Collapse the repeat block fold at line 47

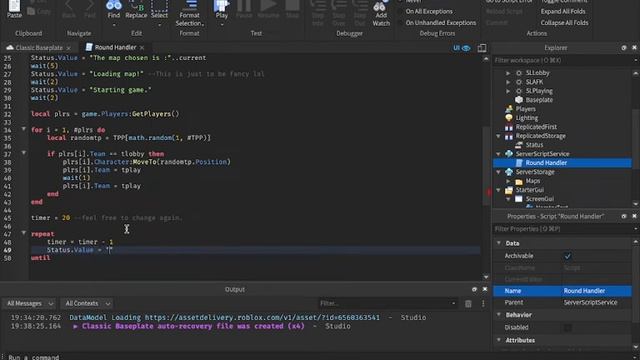(24, 233)
